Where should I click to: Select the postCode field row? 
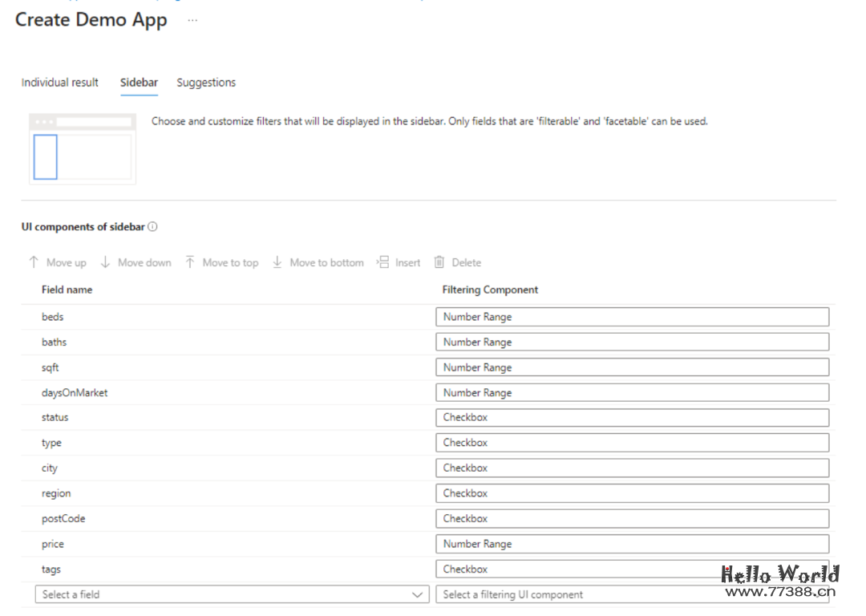(63, 519)
